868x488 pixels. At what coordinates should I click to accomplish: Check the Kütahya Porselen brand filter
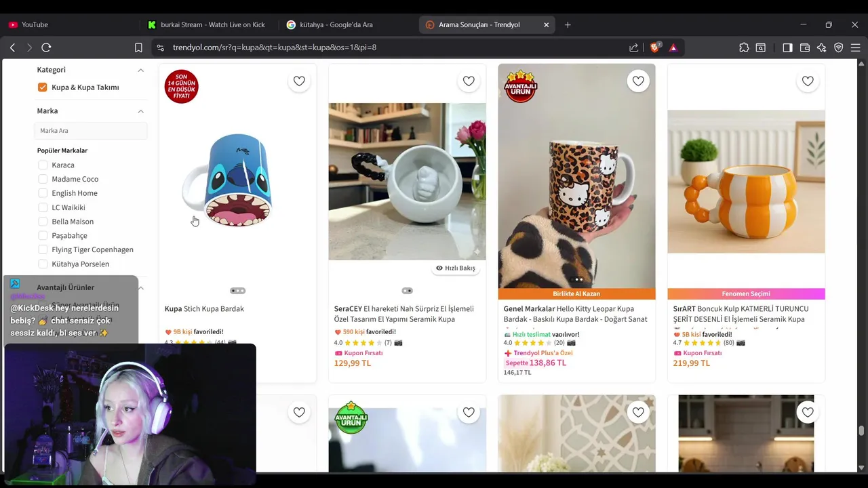pos(43,264)
